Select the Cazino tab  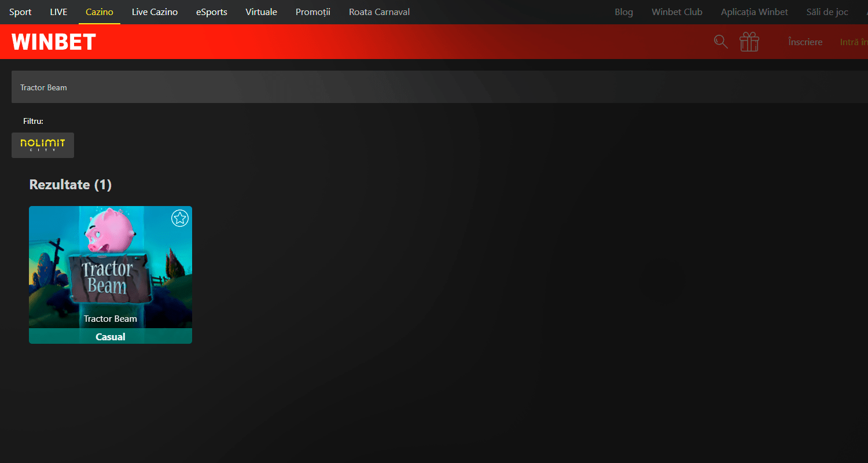100,12
